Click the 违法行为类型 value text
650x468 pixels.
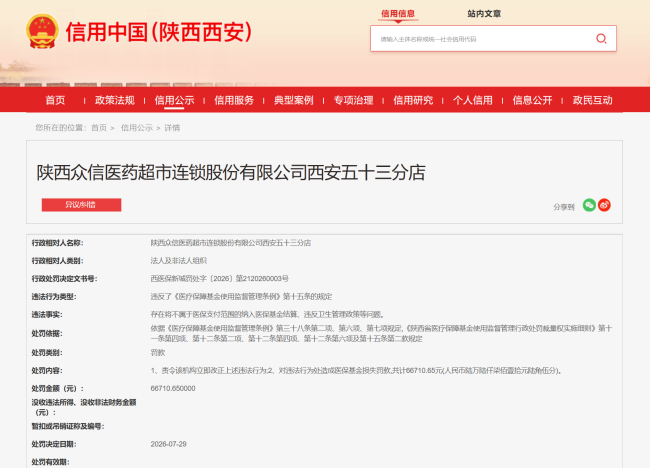[x=241, y=297]
